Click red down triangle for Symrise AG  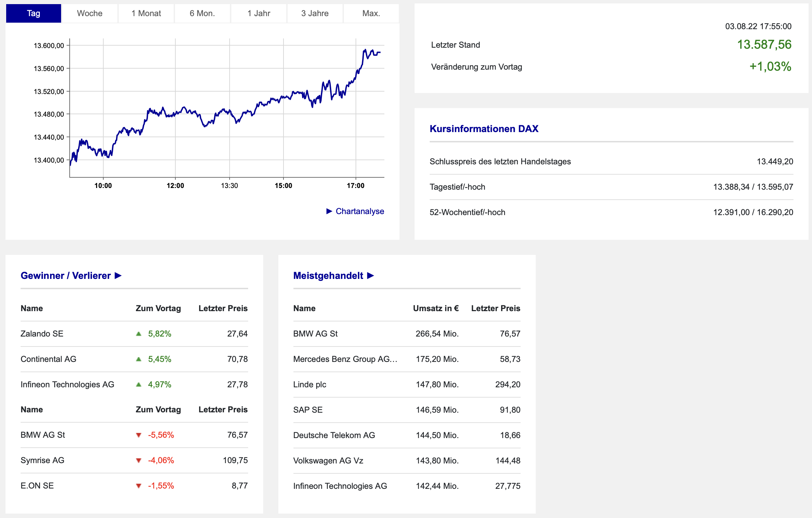click(x=139, y=461)
